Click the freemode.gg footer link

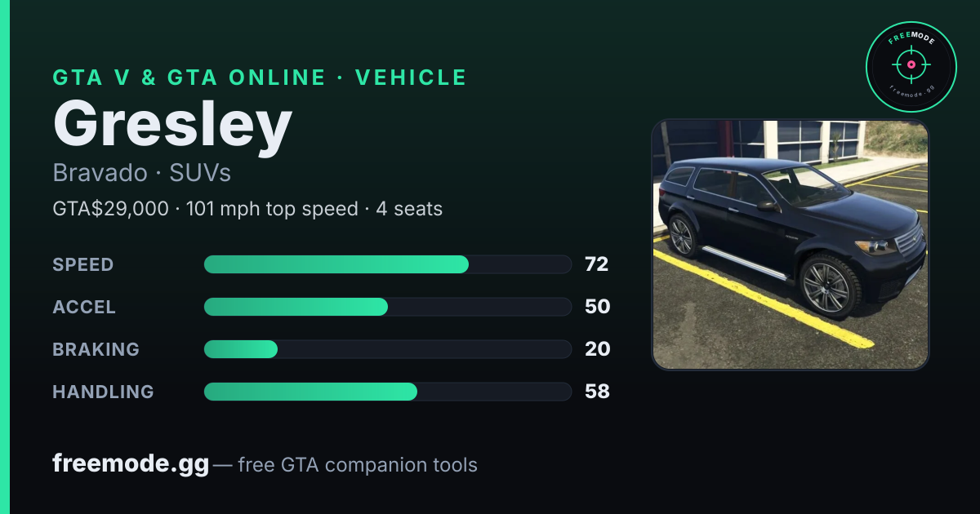coord(131,464)
